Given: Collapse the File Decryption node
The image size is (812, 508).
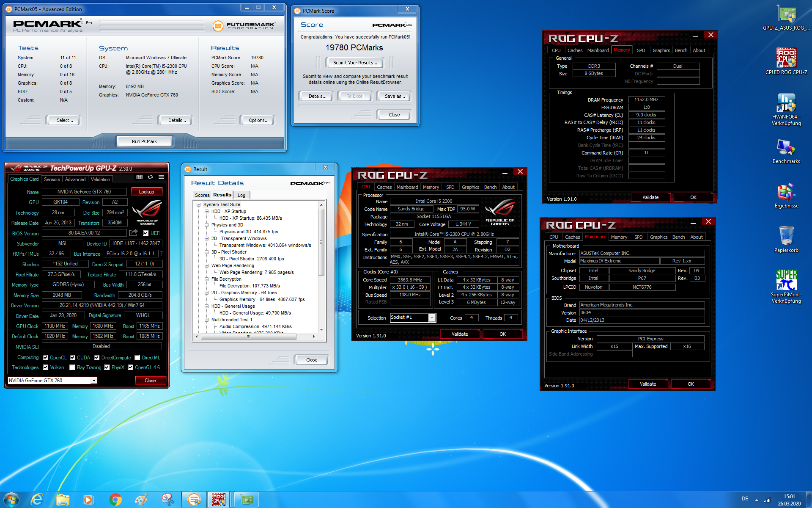Looking at the screenshot, I should pos(207,279).
